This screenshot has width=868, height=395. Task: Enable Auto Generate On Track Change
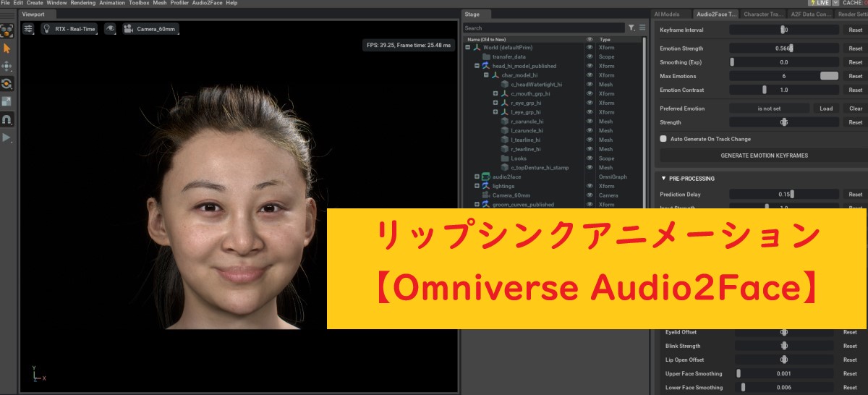663,139
